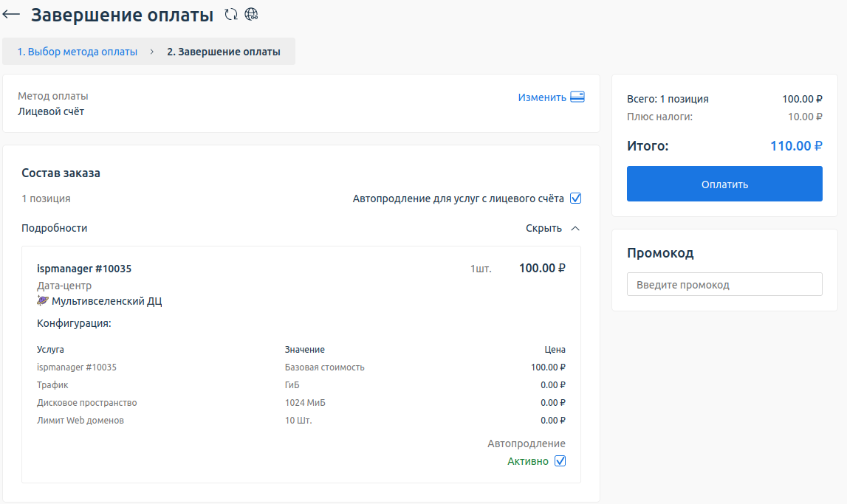The height and width of the screenshot is (504, 847).
Task: Uncheck the Активно autoprolong checkbox
Action: tap(560, 461)
